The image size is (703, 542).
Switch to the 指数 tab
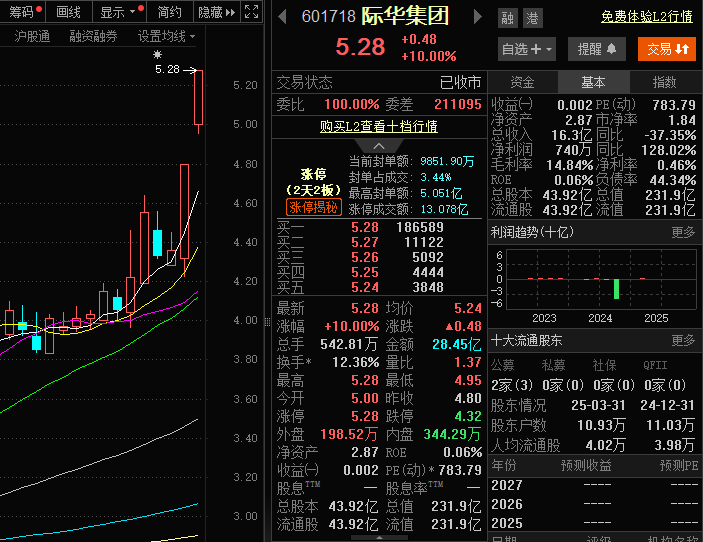coord(664,82)
